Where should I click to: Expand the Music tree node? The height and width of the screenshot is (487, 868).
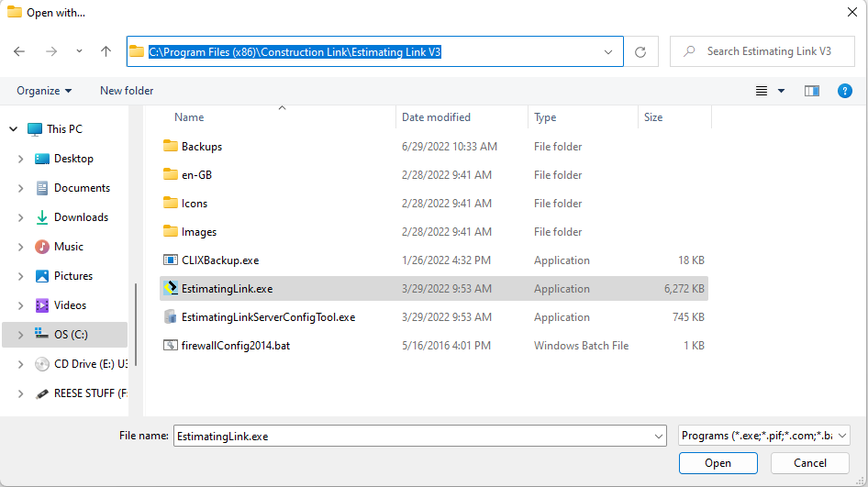point(20,247)
